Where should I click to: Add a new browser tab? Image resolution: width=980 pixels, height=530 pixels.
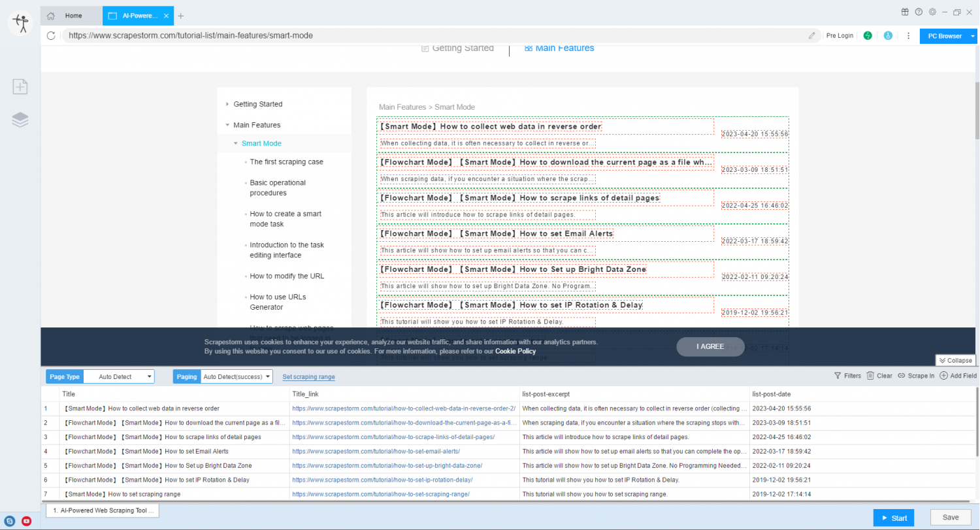pyautogui.click(x=181, y=16)
